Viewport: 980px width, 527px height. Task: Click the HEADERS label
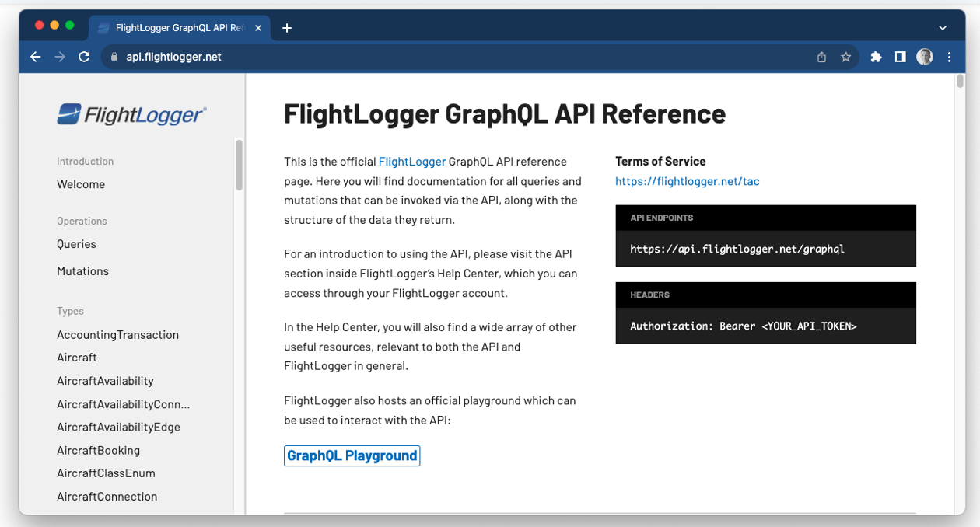point(650,295)
